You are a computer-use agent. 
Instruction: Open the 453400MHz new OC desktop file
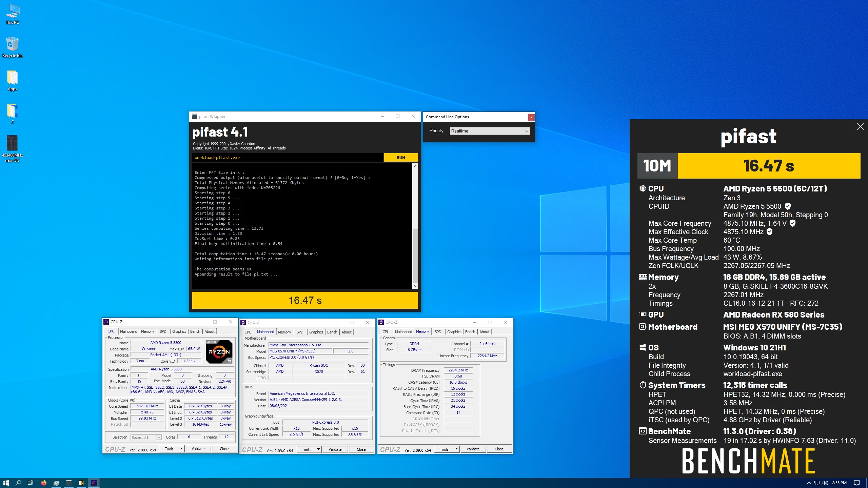point(13,148)
